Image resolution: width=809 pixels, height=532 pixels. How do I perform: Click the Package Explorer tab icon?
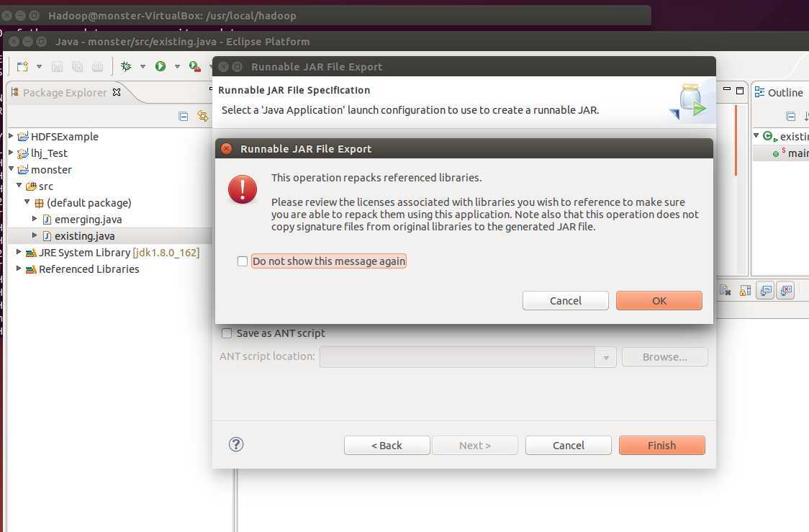pyautogui.click(x=15, y=92)
